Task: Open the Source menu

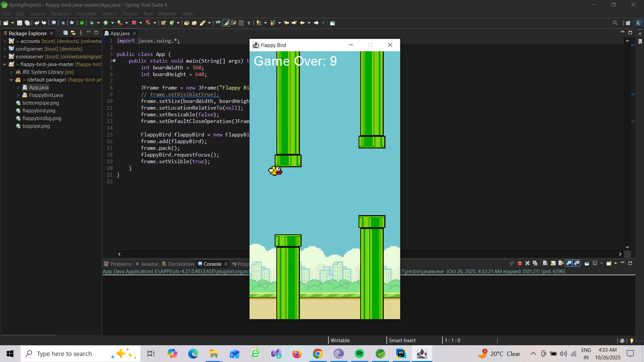Action: (38, 14)
